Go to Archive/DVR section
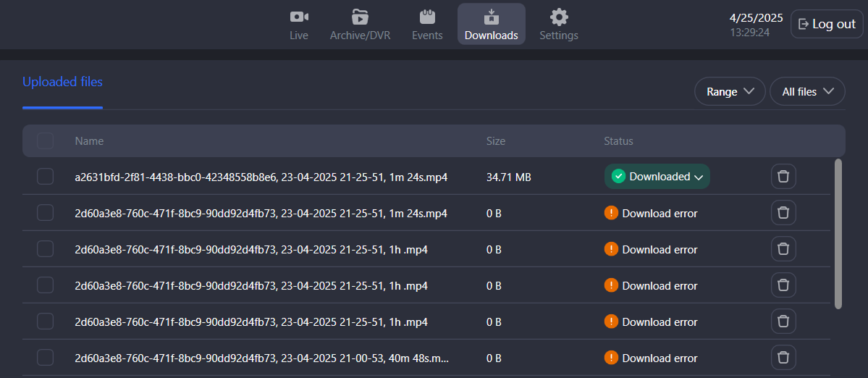 360,25
